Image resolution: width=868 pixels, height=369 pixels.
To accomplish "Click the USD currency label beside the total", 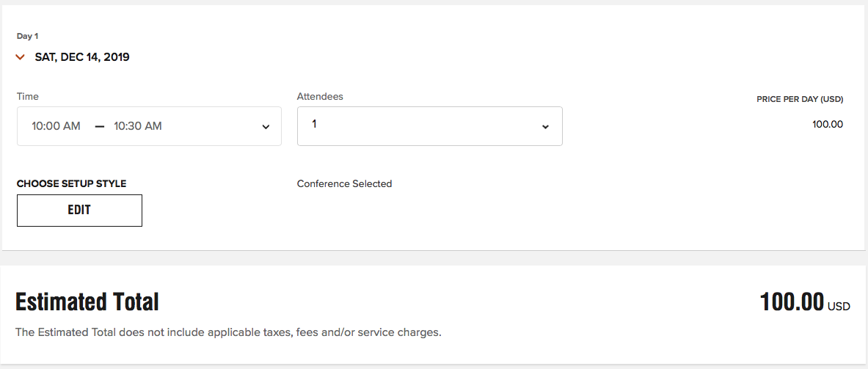I will click(x=839, y=307).
